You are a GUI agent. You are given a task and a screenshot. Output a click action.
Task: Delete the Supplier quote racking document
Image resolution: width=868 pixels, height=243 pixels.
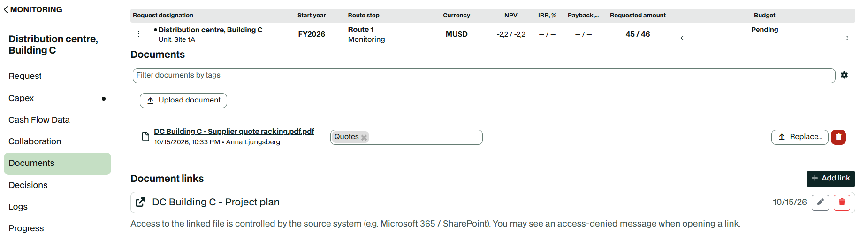click(838, 137)
